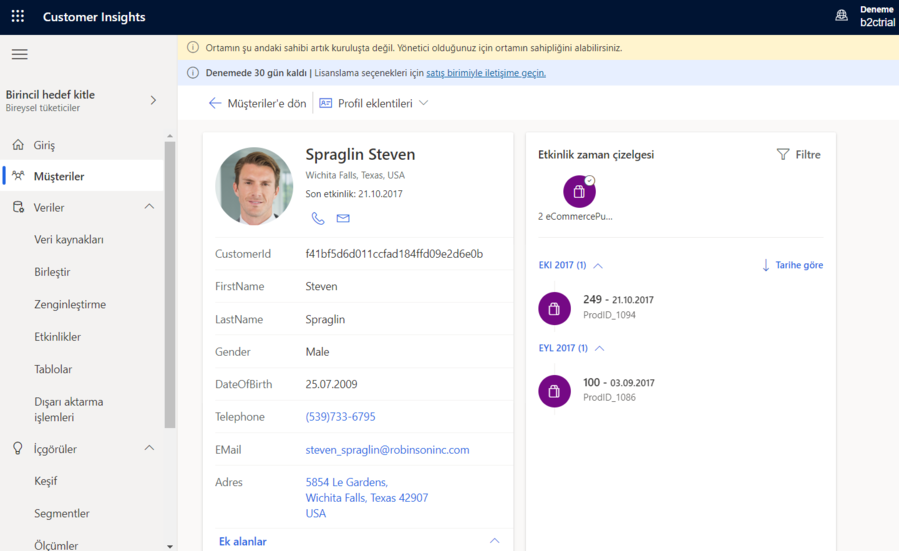Collapse the EKİ 2017 (1) group
The width and height of the screenshot is (899, 551).
tap(598, 265)
